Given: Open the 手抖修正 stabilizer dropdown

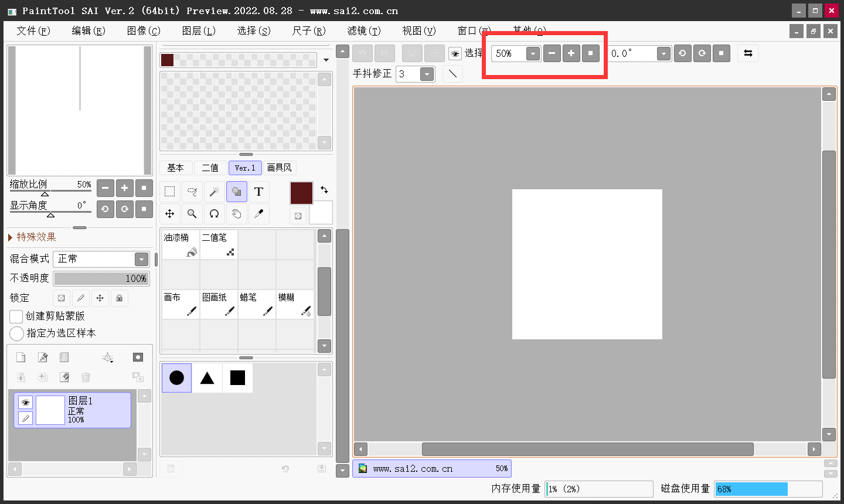Looking at the screenshot, I should (x=427, y=74).
